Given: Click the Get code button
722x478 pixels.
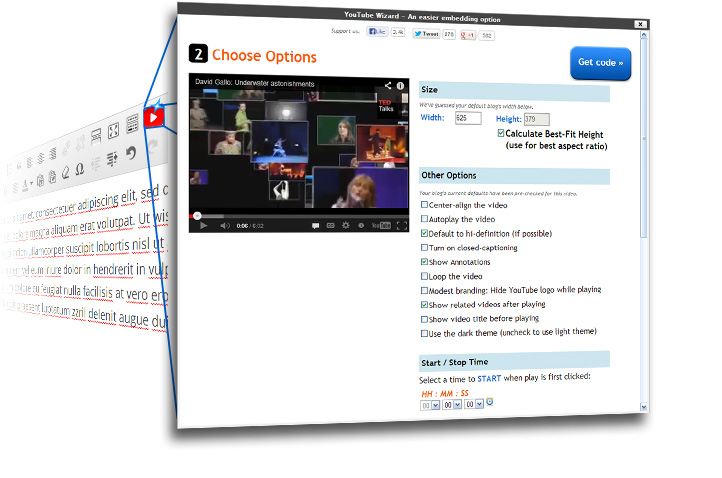Looking at the screenshot, I should [x=600, y=62].
